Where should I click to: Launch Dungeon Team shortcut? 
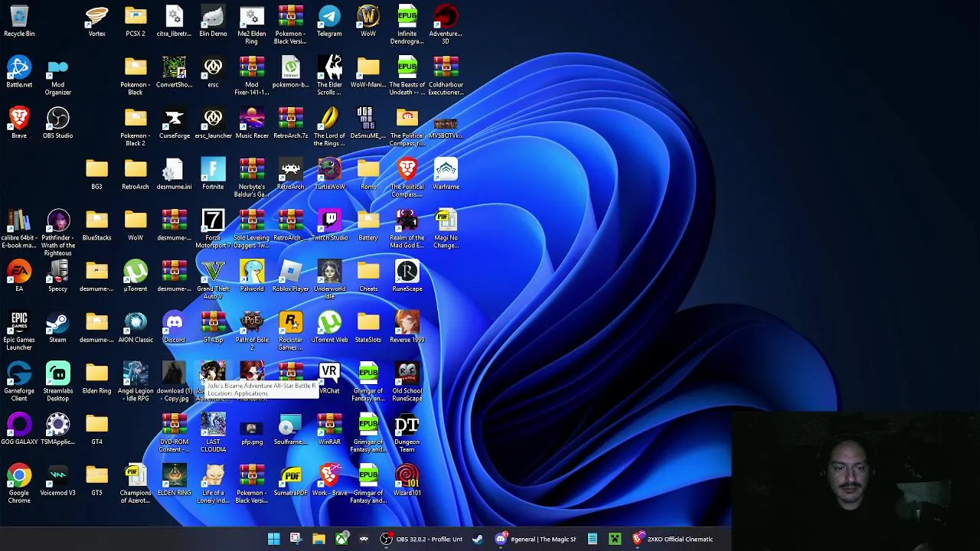[x=407, y=433]
